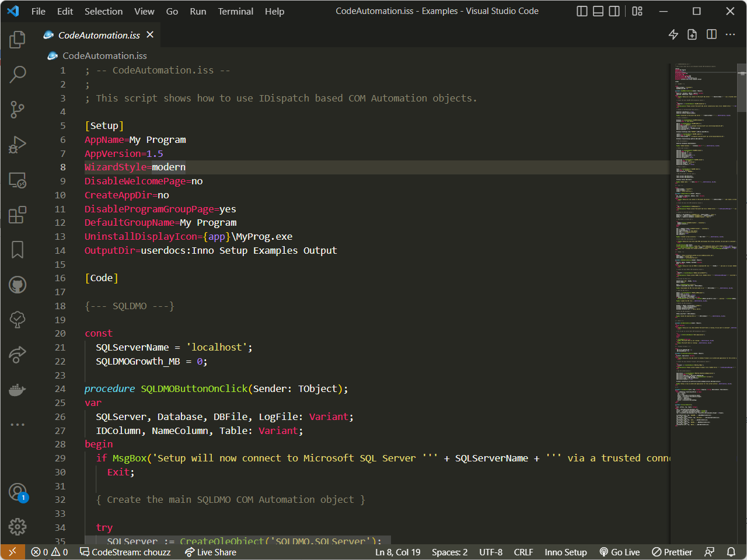The height and width of the screenshot is (560, 747).
Task: Open the View menu
Action: pyautogui.click(x=144, y=11)
